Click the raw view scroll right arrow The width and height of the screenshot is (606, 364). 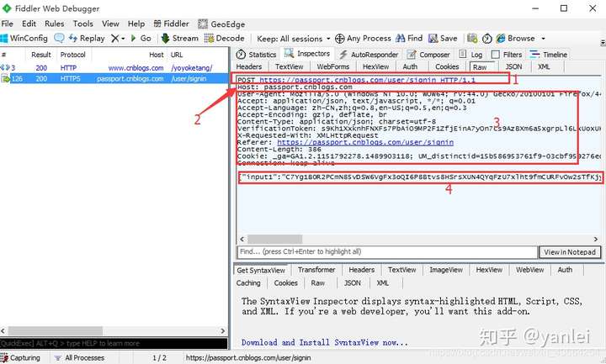point(596,239)
